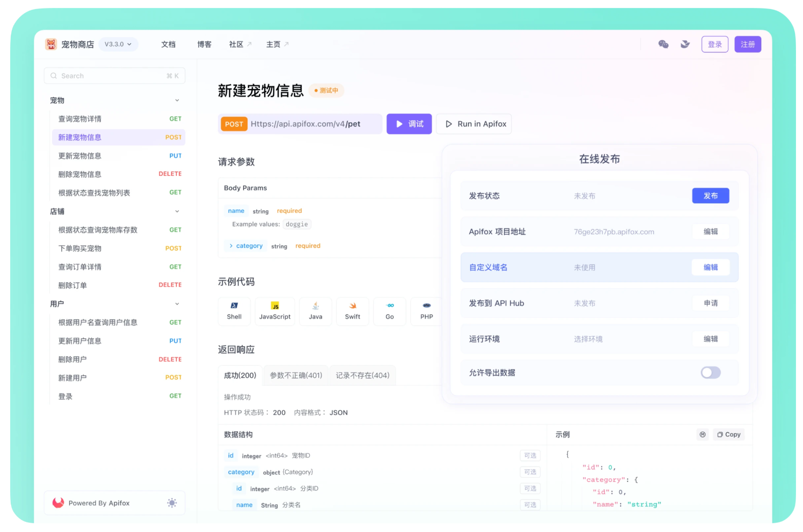This screenshot has width=803, height=532.
Task: Click the Copy button in 示例 panel
Action: coord(728,434)
